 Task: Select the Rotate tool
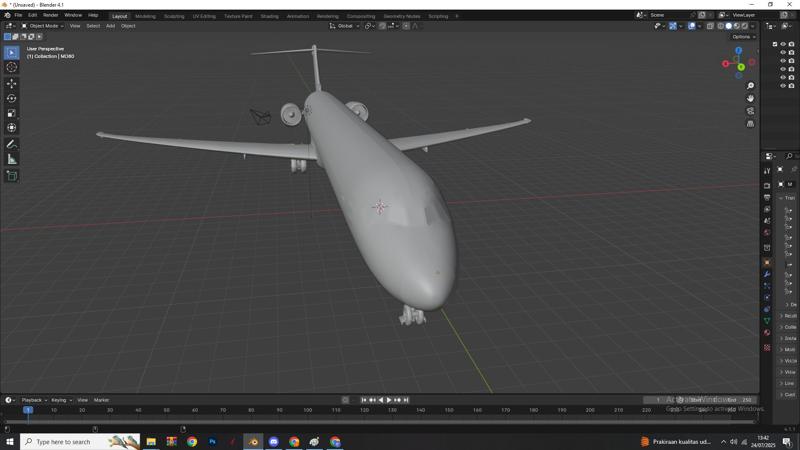pos(12,98)
